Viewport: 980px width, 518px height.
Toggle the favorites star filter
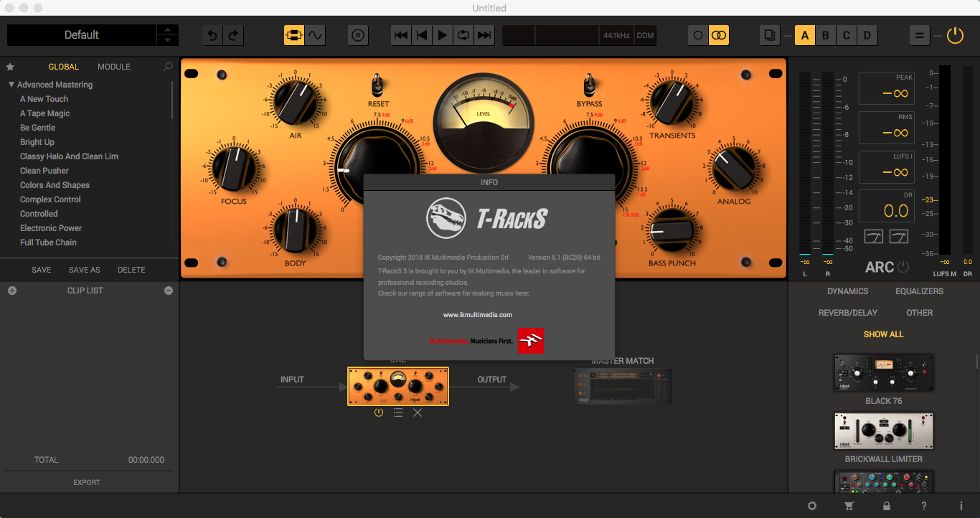10,67
